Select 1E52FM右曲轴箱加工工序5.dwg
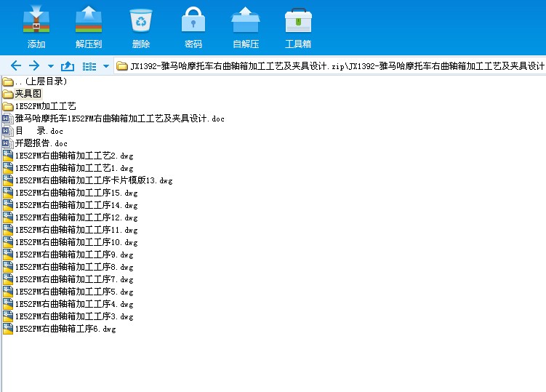 coord(68,292)
